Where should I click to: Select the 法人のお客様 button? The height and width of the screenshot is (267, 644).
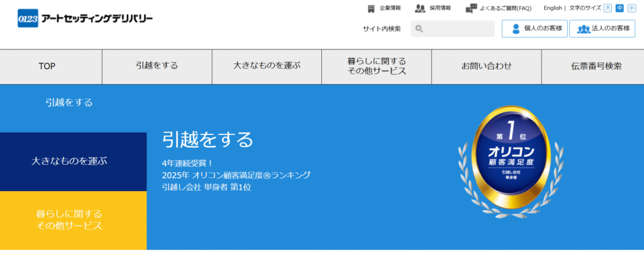click(602, 29)
